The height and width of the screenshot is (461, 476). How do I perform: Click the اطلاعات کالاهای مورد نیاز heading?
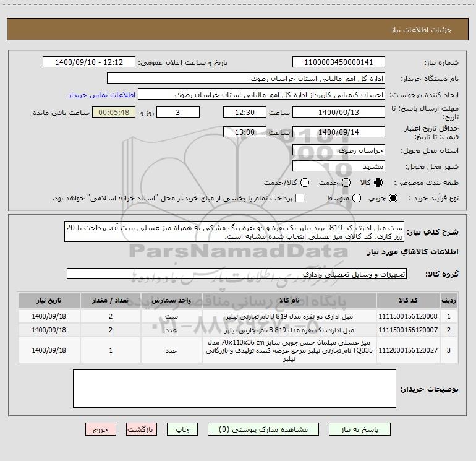click(x=412, y=252)
